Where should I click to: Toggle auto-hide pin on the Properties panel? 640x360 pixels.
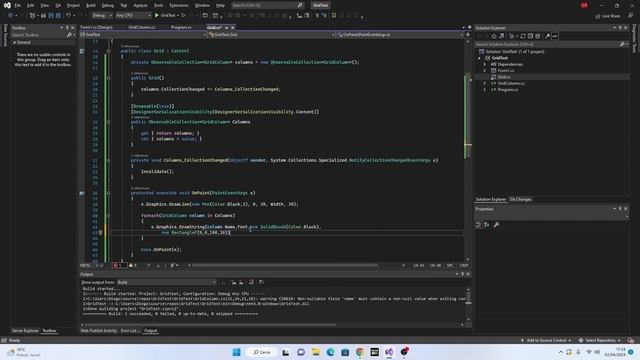pos(620,209)
